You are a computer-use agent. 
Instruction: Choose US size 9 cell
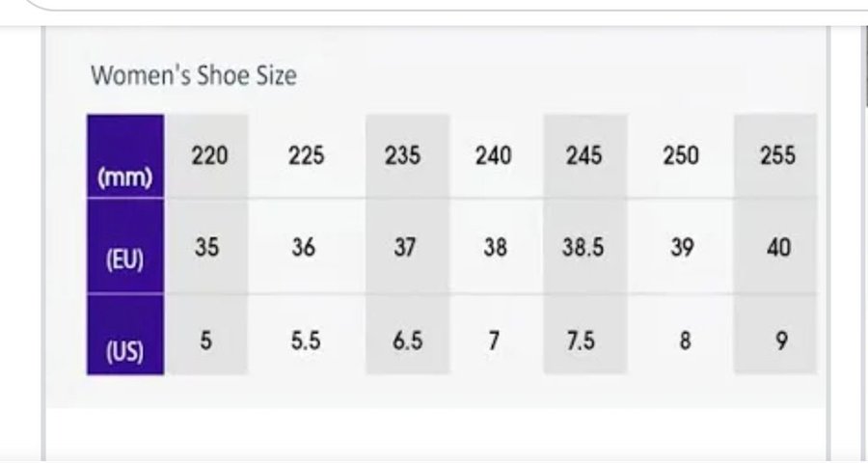(x=781, y=341)
